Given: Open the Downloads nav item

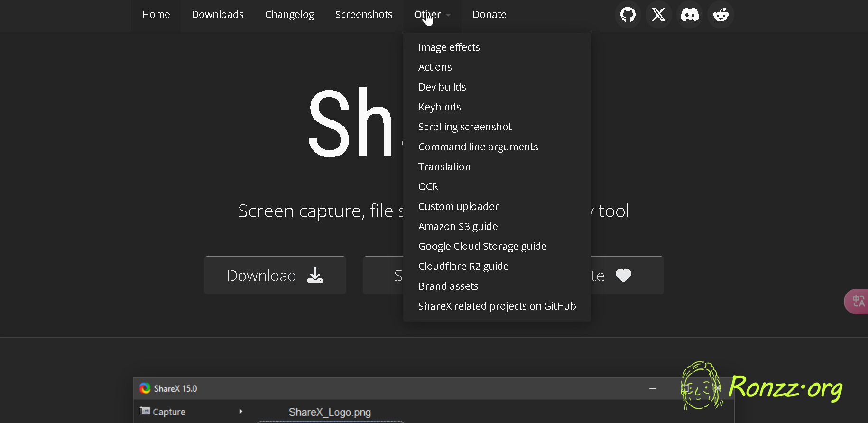Looking at the screenshot, I should (x=218, y=15).
